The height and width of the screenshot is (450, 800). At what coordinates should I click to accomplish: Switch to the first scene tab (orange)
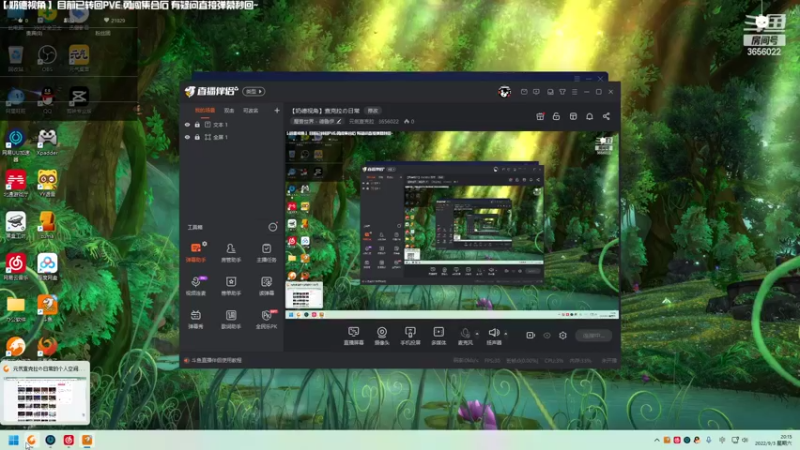[205, 111]
